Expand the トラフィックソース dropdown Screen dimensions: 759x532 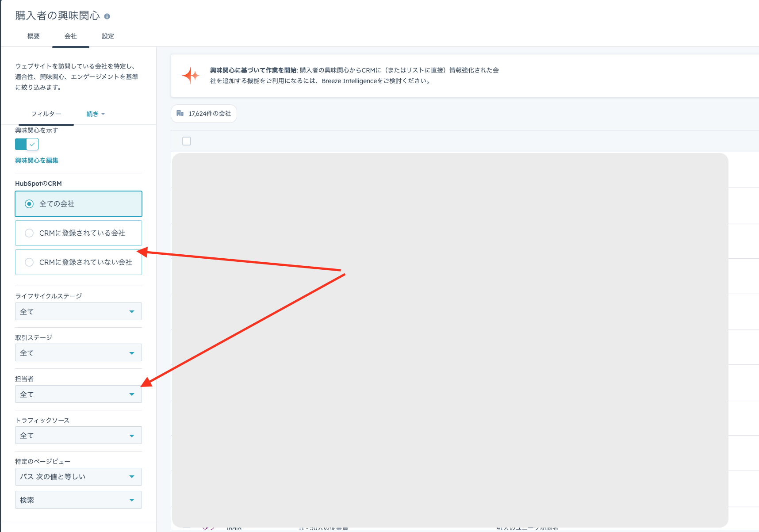[x=78, y=435]
